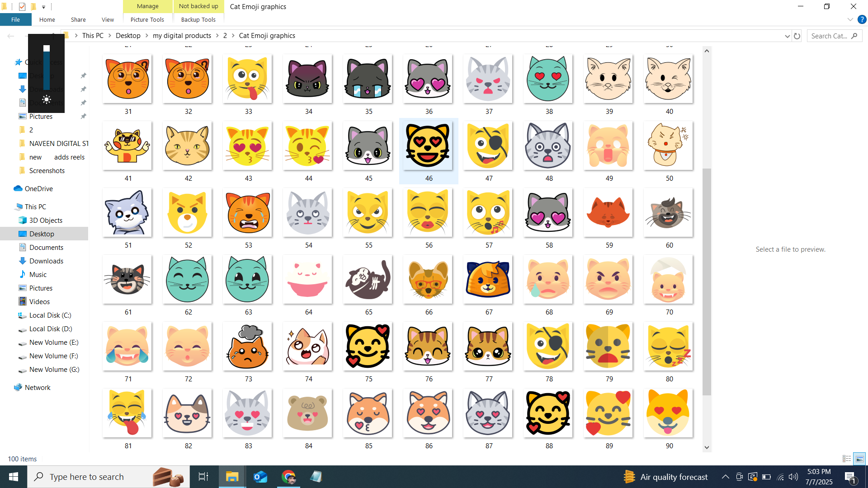The width and height of the screenshot is (868, 488).
Task: Click the Task View taskbar icon
Action: click(203, 477)
